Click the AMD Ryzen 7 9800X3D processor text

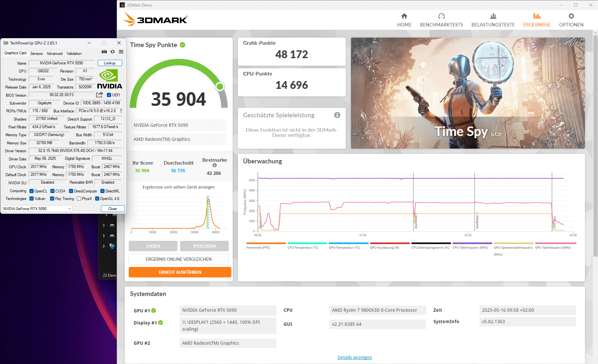click(374, 310)
